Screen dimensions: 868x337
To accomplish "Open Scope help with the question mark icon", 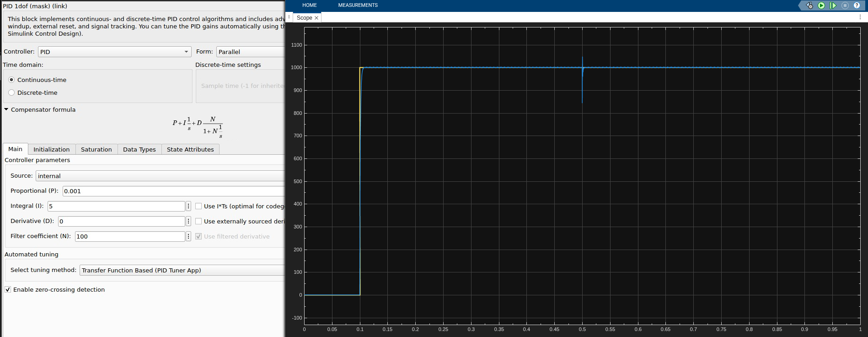I will [857, 5].
